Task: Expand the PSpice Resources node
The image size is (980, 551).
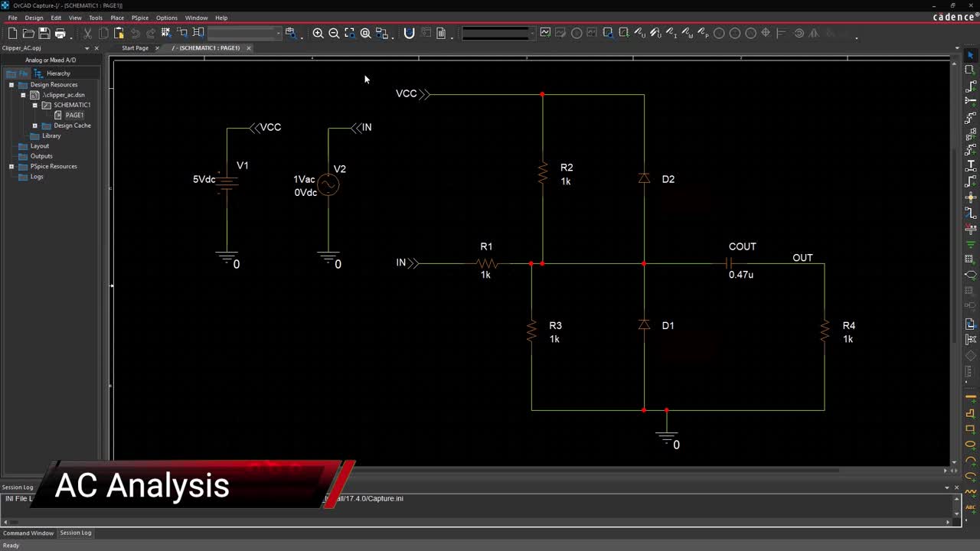Action: coord(11,166)
